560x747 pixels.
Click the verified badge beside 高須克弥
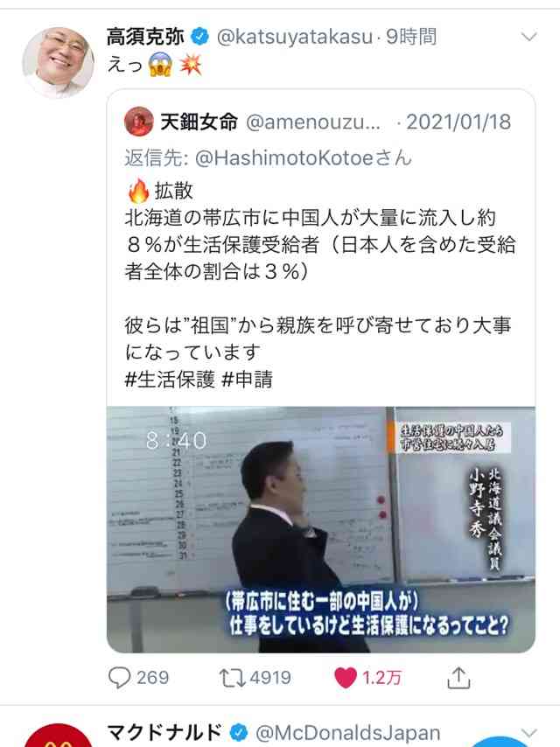click(x=199, y=37)
